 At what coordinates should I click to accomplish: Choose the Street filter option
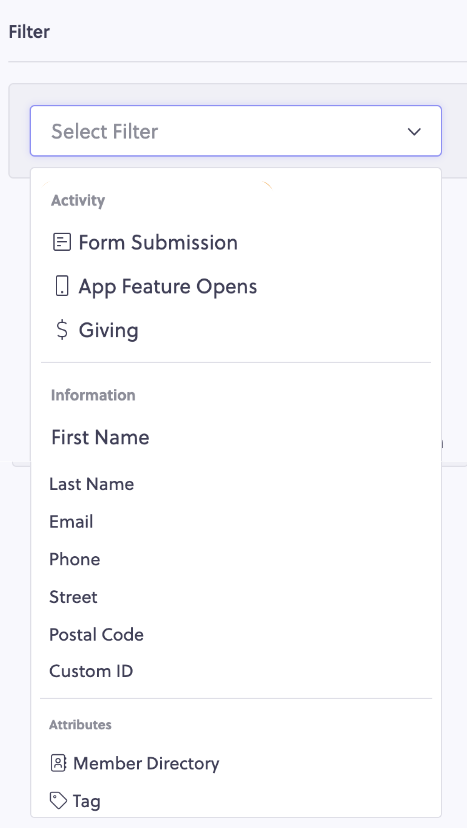[236, 597]
